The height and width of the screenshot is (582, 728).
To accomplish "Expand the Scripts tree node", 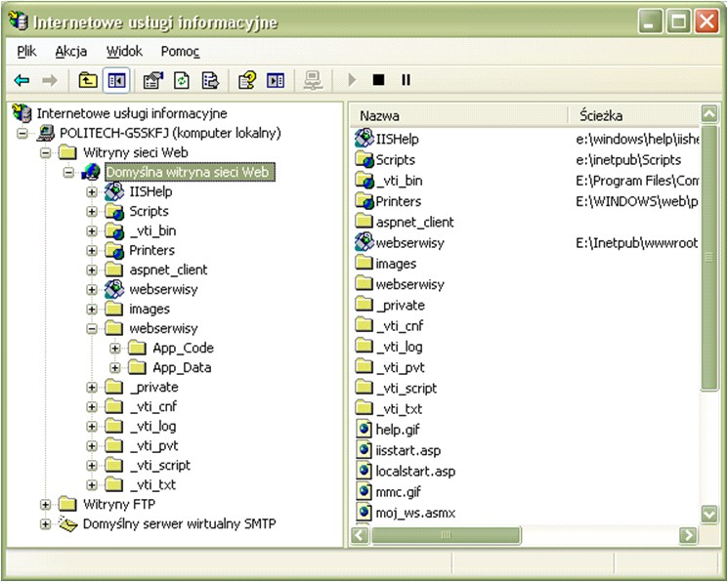I will pos(92,211).
